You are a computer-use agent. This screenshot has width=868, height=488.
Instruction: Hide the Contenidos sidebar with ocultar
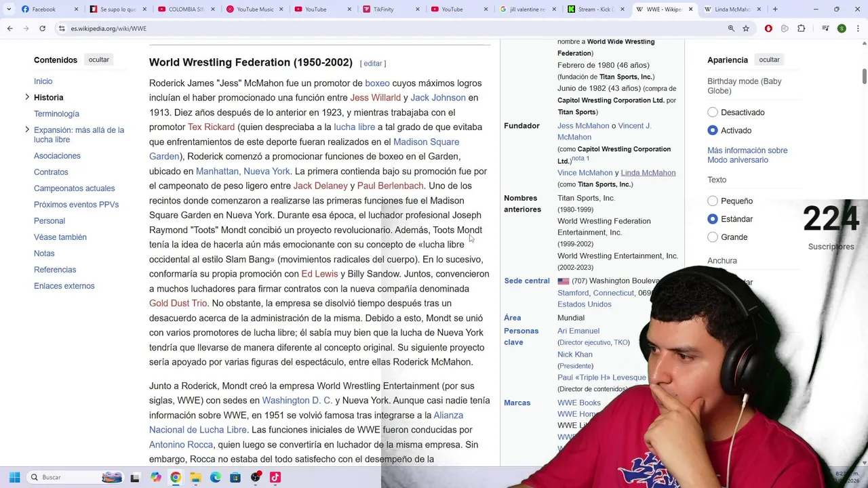[98, 60]
